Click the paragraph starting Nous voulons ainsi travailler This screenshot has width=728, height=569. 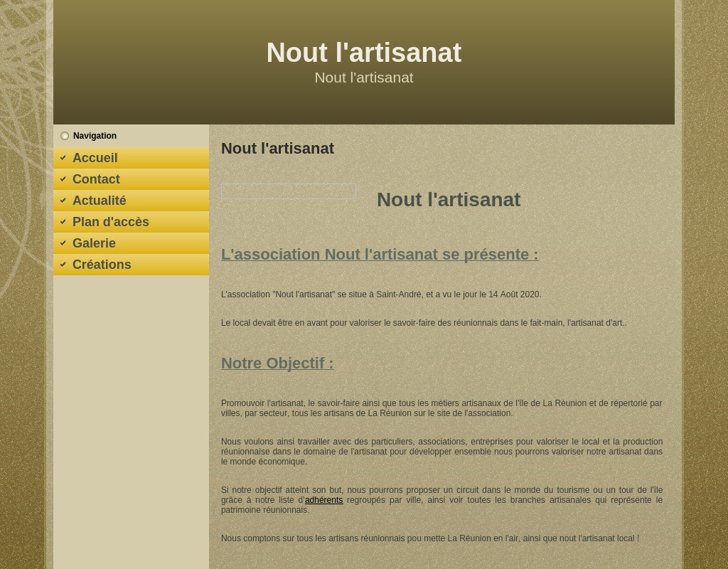(x=441, y=452)
